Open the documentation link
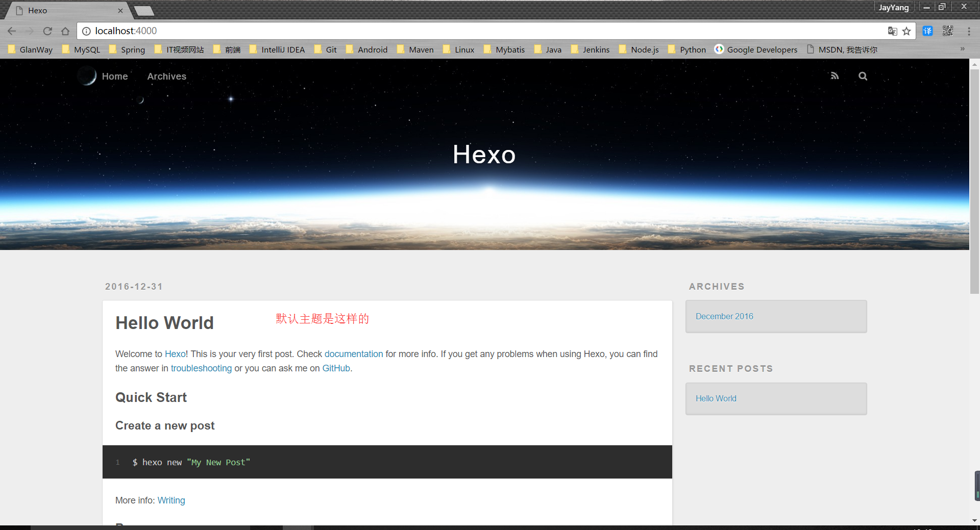 (x=354, y=354)
